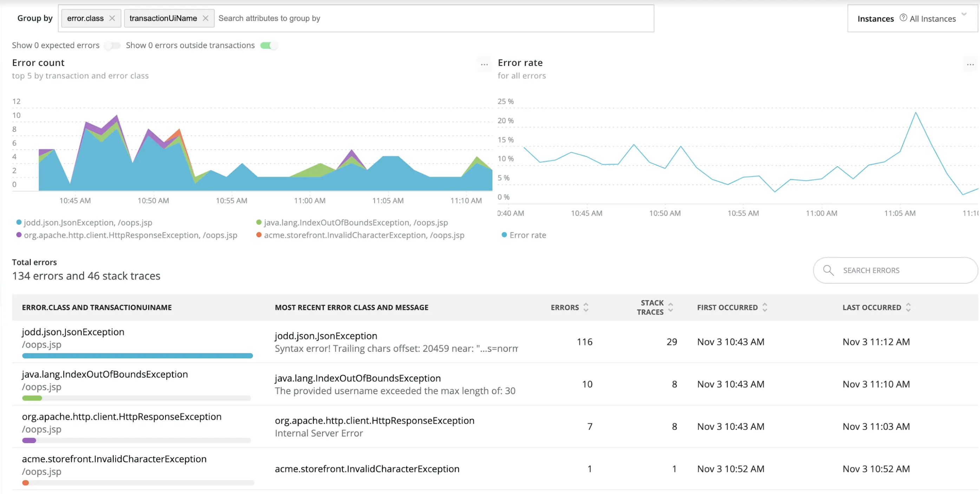Click the blue JsonException proportion bar

coord(137,356)
